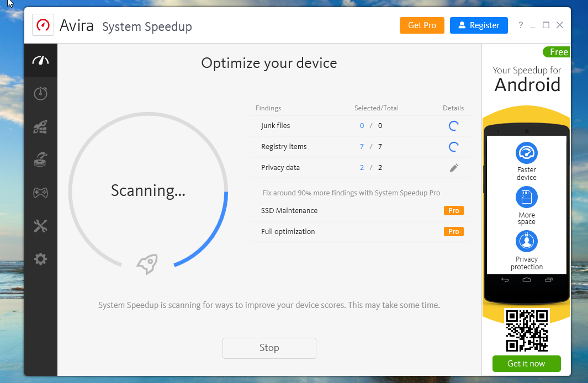Click the Full optimization label
The width and height of the screenshot is (588, 383).
(288, 232)
